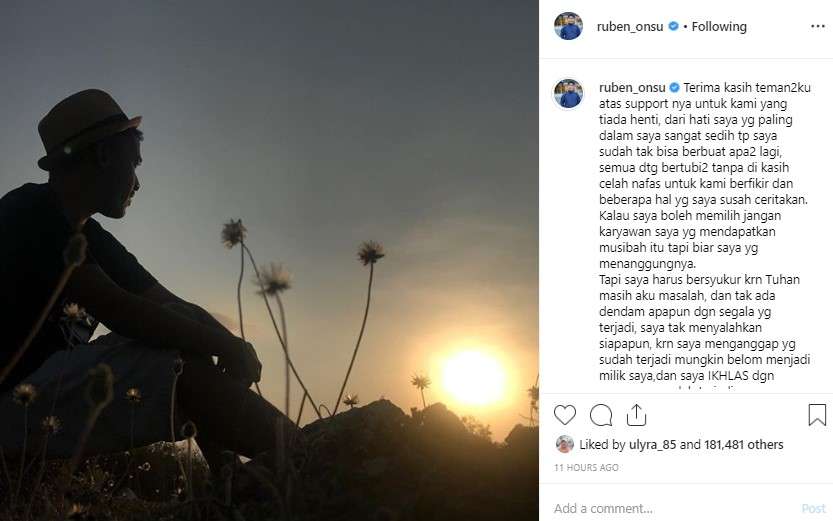Share the post using the share icon
This screenshot has height=521, width=833.
click(636, 415)
